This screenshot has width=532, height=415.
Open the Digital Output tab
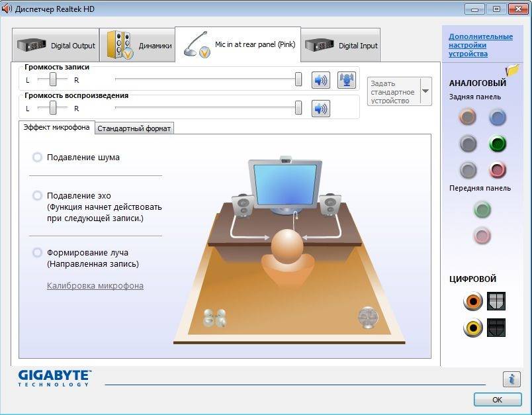click(56, 46)
